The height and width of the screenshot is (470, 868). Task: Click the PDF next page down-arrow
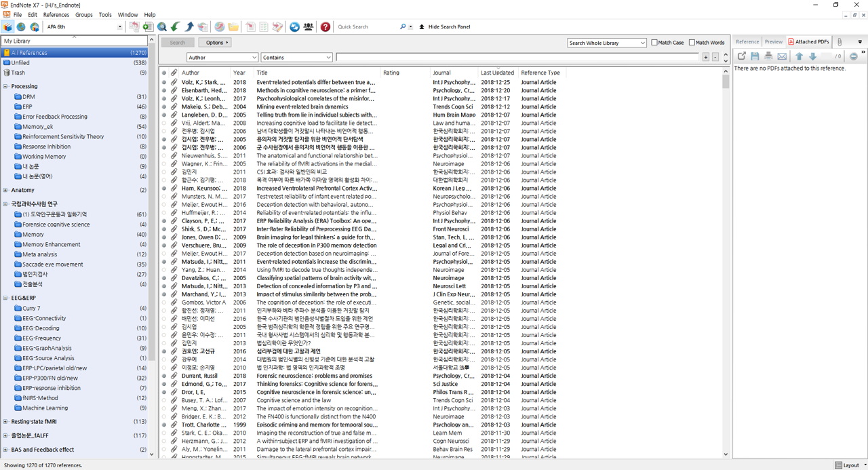click(x=812, y=56)
